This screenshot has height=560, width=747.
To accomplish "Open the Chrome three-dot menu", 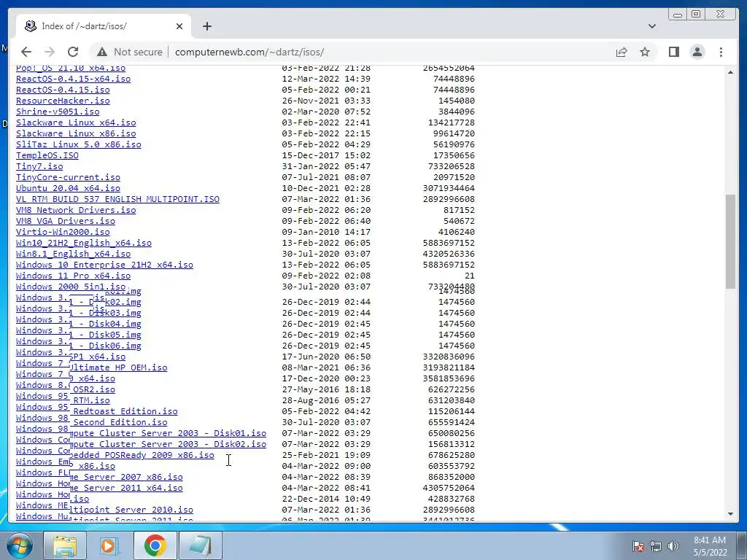I will [x=721, y=52].
